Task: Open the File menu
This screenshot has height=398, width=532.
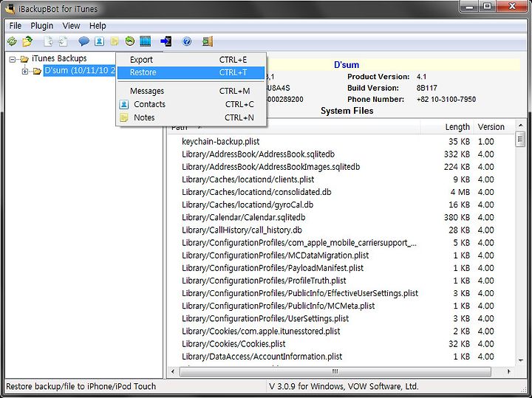Action: [16, 26]
